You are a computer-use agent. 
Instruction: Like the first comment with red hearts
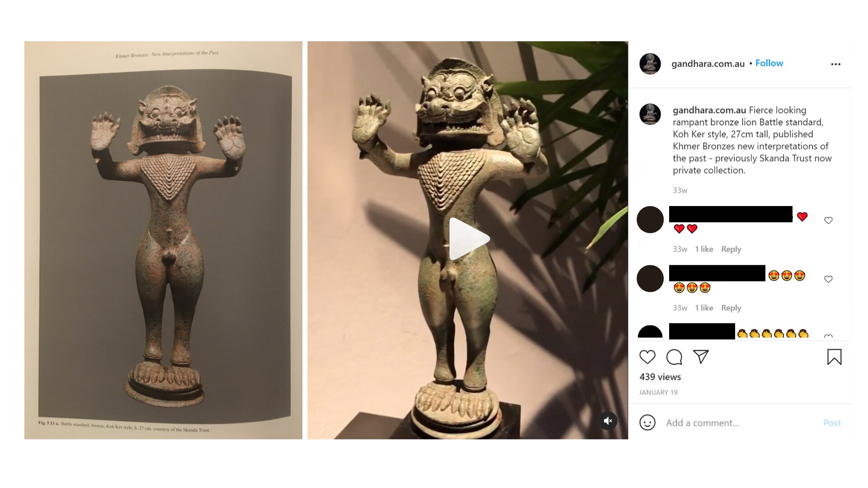(x=828, y=220)
